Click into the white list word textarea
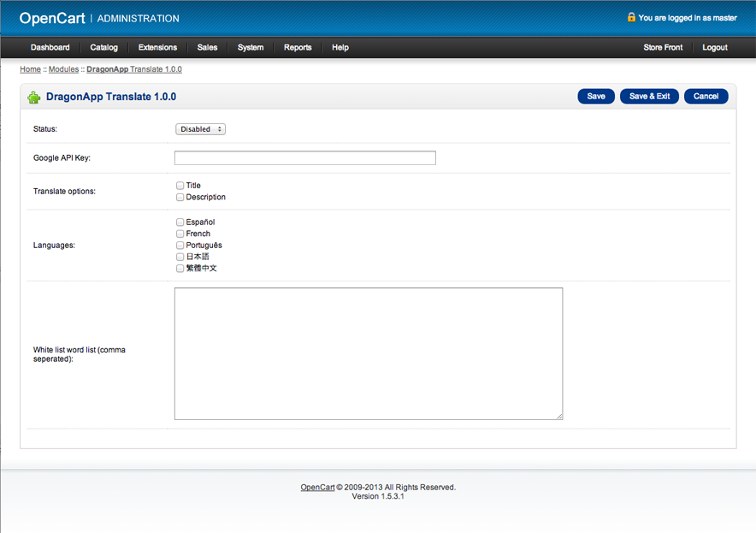 click(x=369, y=353)
